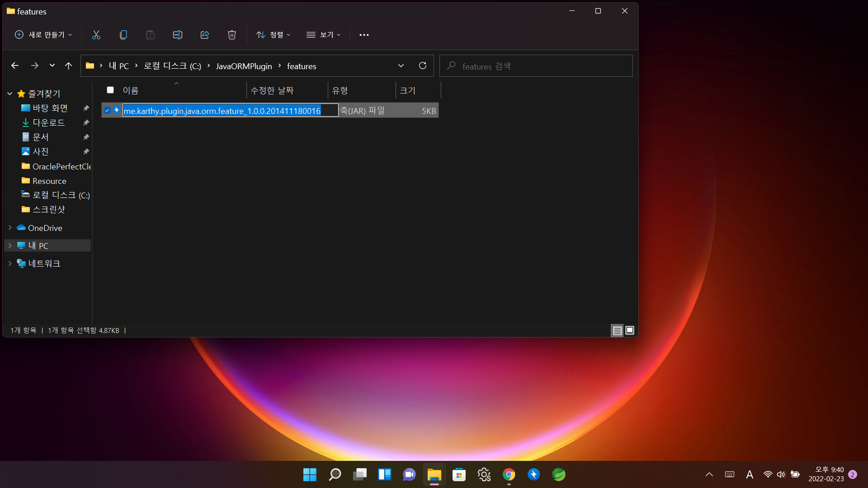This screenshot has height=488, width=868.
Task: Toggle the select-all checkbox in header
Action: pyautogui.click(x=110, y=90)
